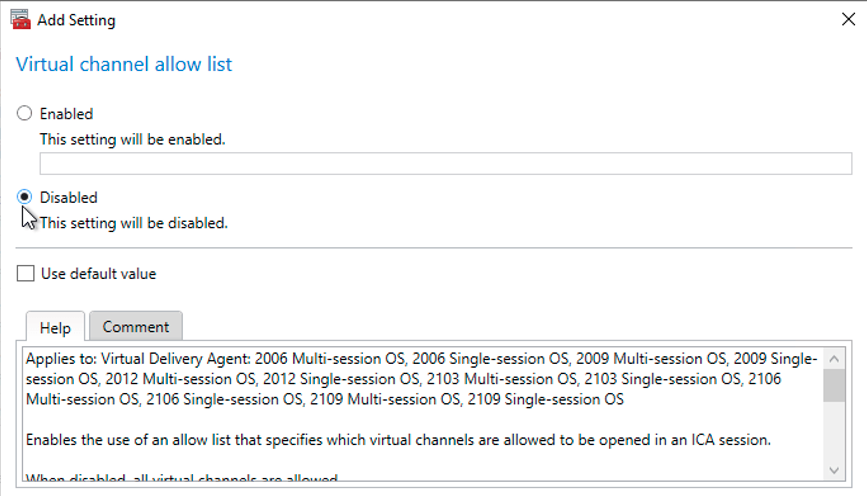
Task: Click the 'Use default value' label text
Action: [98, 274]
